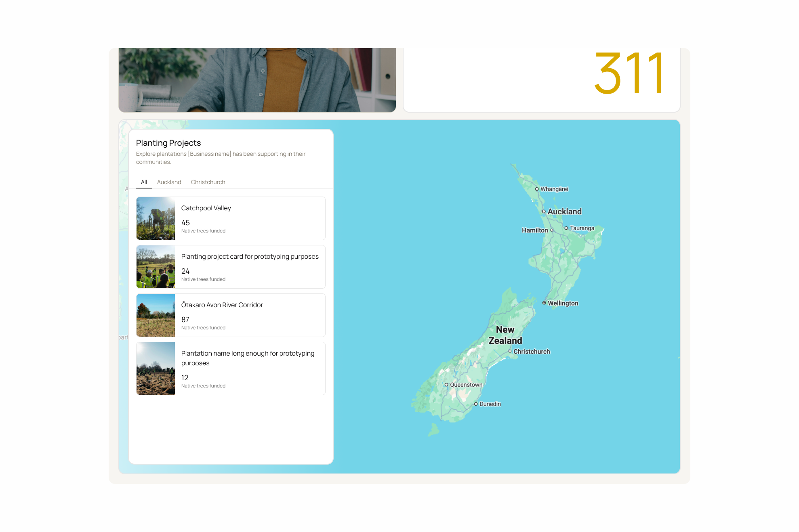Click the '12' native trees count
This screenshot has width=799, height=532.
[185, 378]
